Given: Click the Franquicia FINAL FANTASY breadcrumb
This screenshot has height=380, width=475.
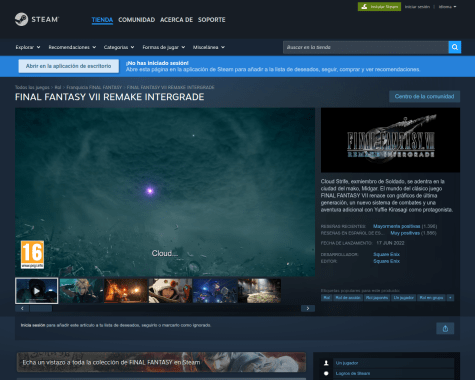Looking at the screenshot, I should [x=94, y=87].
